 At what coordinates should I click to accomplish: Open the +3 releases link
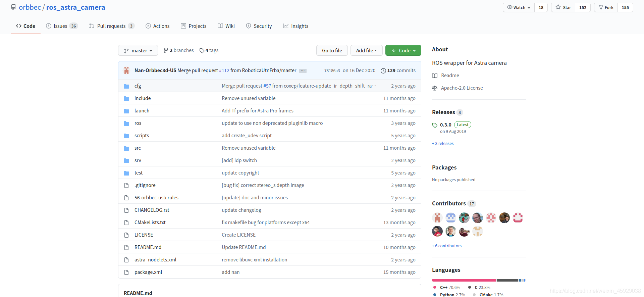click(x=443, y=144)
